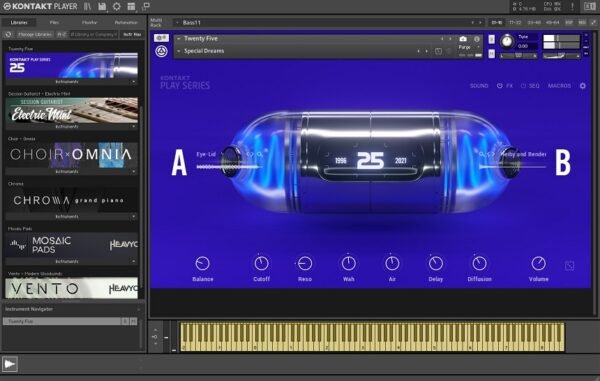This screenshot has width=600, height=381.
Task: Expand Instruments dropdown under Choir Omnia library
Action: coord(72,172)
